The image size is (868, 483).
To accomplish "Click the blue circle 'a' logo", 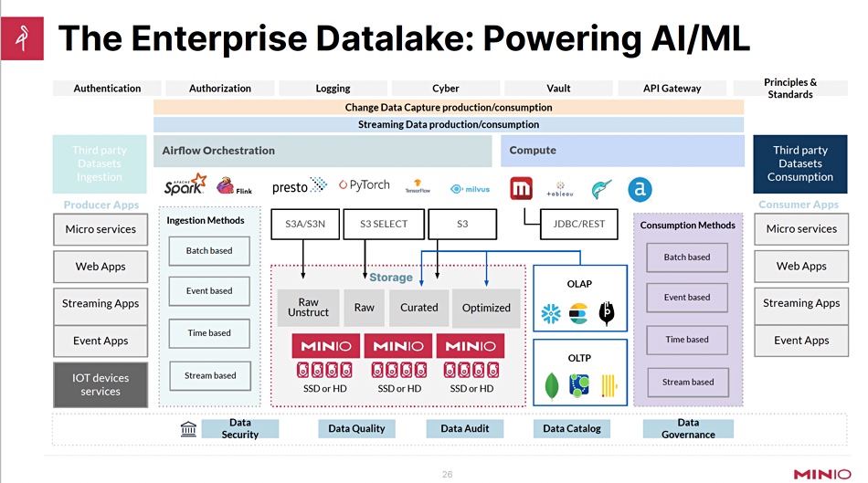I will pos(640,189).
